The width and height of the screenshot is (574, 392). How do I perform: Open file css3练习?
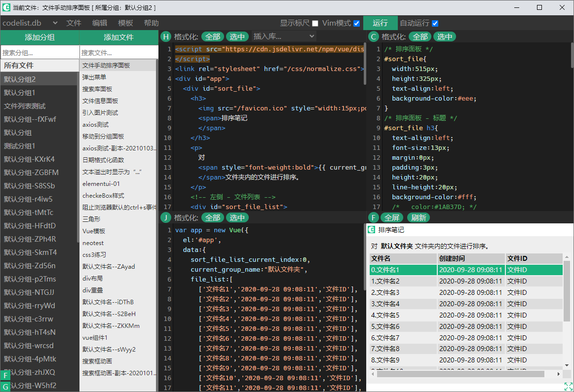[118, 254]
